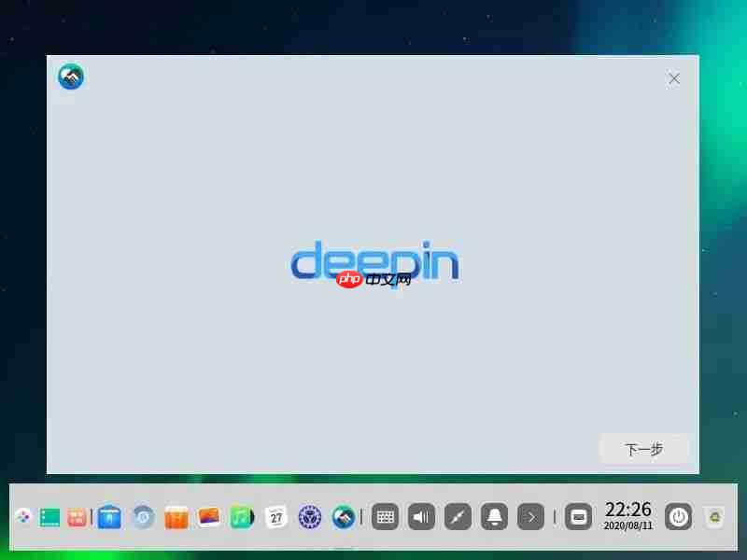Click the handshake welcome icon in the dock

[x=343, y=517]
